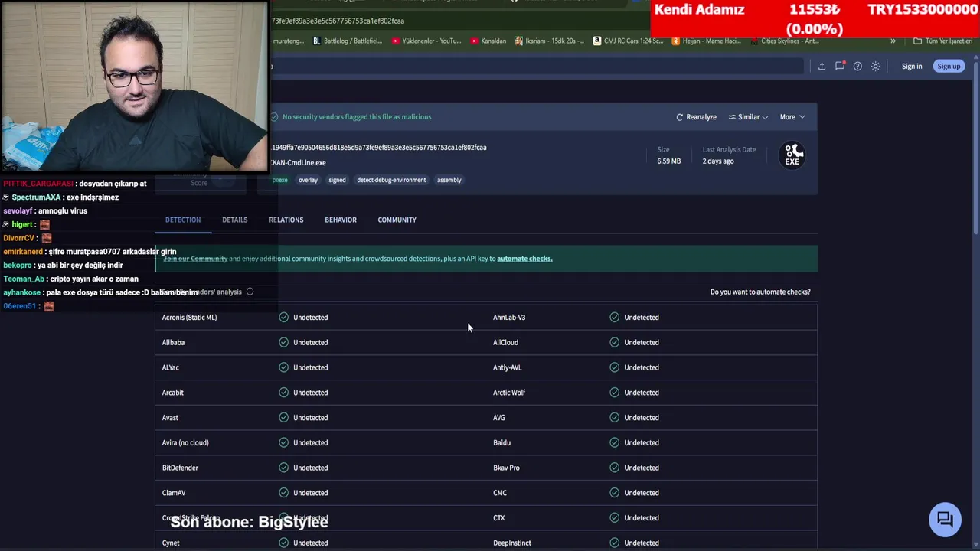Expand the Similar dropdown

point(748,117)
